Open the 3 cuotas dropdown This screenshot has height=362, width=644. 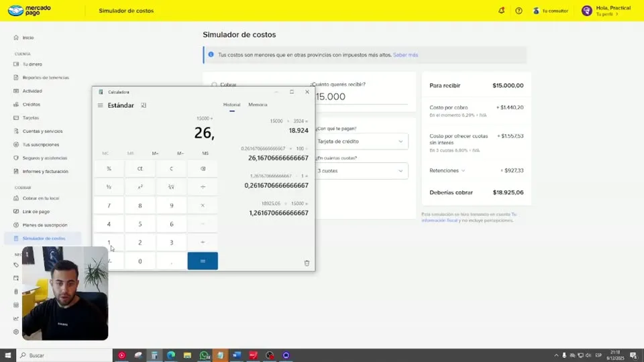360,171
